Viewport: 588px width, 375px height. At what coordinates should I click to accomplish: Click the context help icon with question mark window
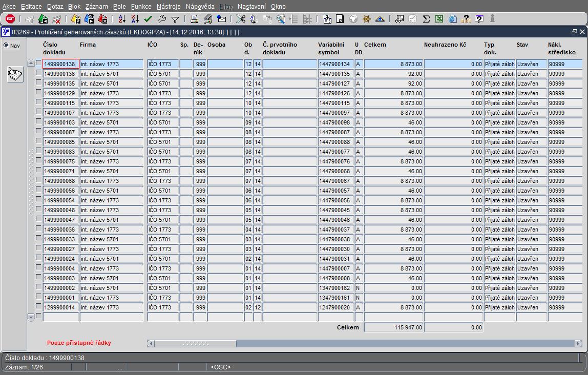(x=479, y=19)
